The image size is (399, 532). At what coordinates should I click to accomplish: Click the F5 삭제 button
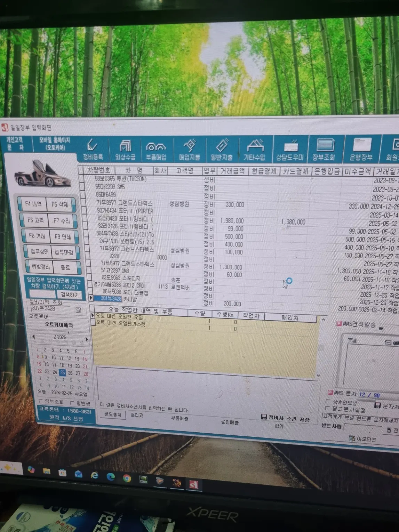click(x=60, y=205)
